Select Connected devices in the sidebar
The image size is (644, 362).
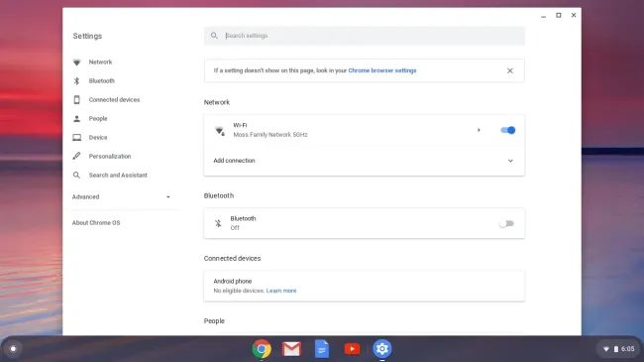click(114, 99)
